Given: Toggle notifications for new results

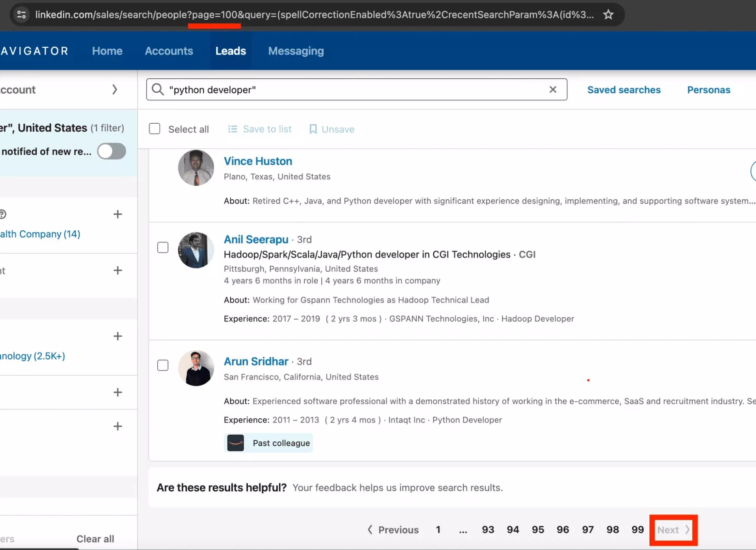Looking at the screenshot, I should (111, 151).
